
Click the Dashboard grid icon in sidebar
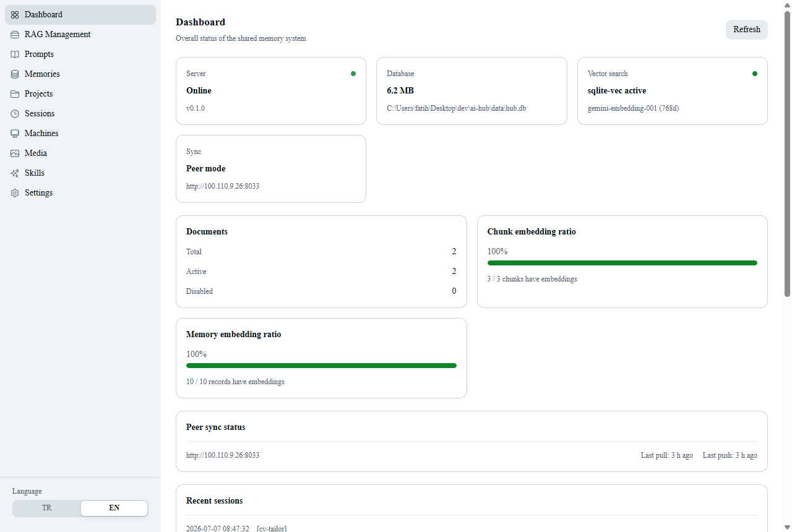(x=15, y=15)
